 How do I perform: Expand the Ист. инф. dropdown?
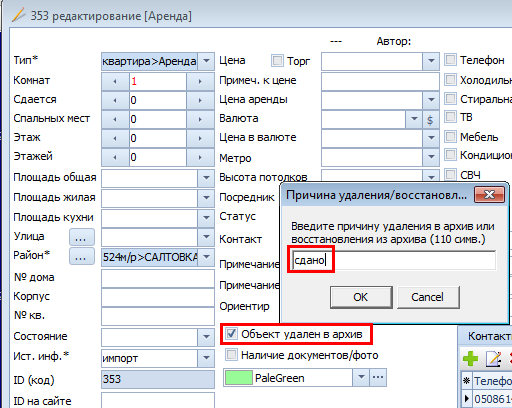pos(206,358)
